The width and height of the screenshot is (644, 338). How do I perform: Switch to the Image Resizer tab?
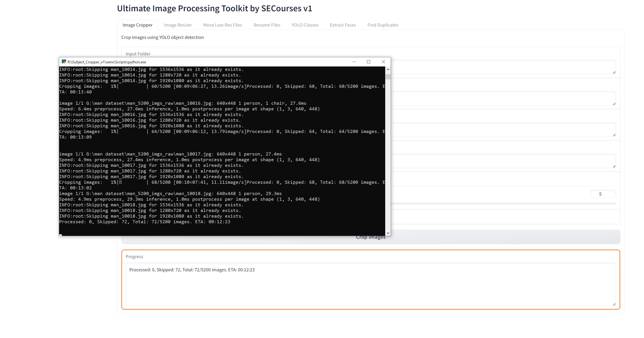178,25
